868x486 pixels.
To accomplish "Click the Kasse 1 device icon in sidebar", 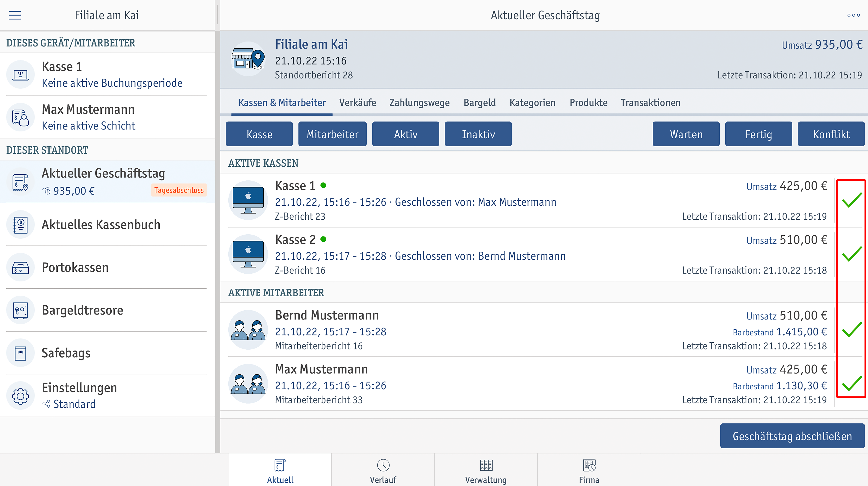I will coord(21,74).
